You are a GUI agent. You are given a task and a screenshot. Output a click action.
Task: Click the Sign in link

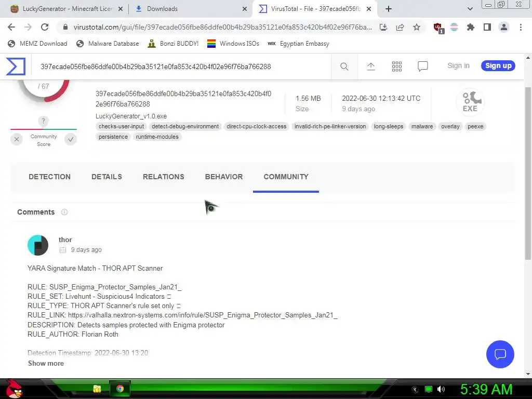(x=458, y=66)
